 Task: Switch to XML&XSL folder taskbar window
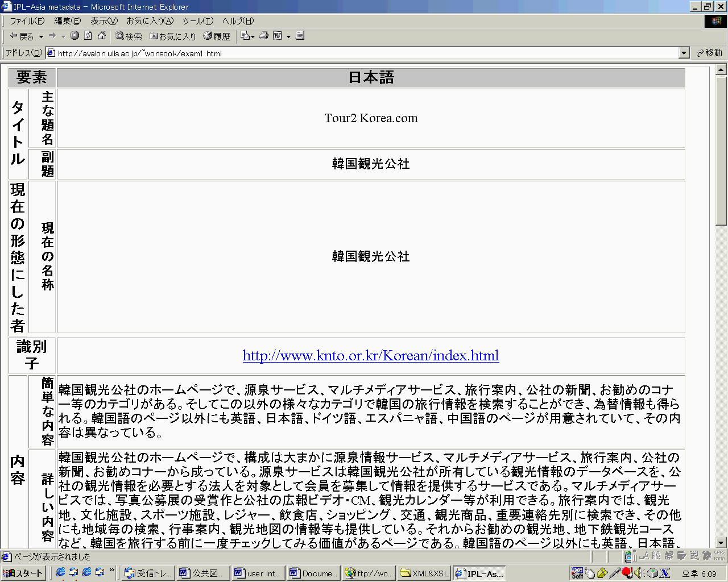tap(424, 573)
